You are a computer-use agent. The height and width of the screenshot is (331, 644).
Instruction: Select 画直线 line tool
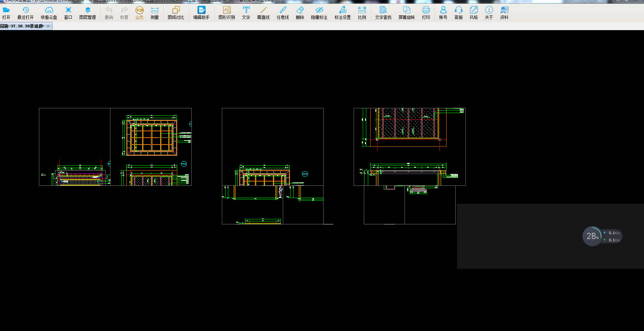(263, 13)
